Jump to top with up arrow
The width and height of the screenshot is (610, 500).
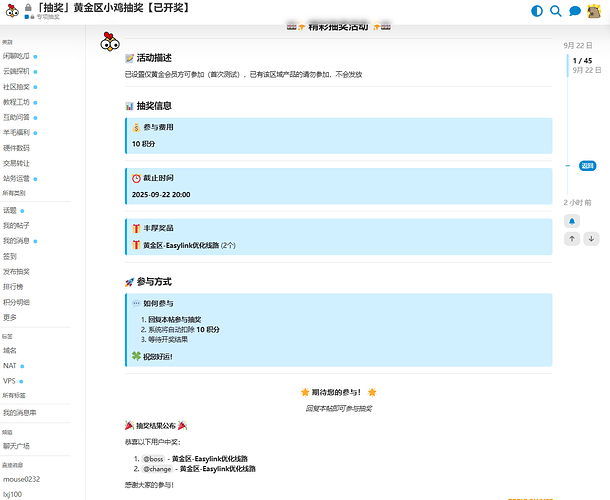(572, 239)
